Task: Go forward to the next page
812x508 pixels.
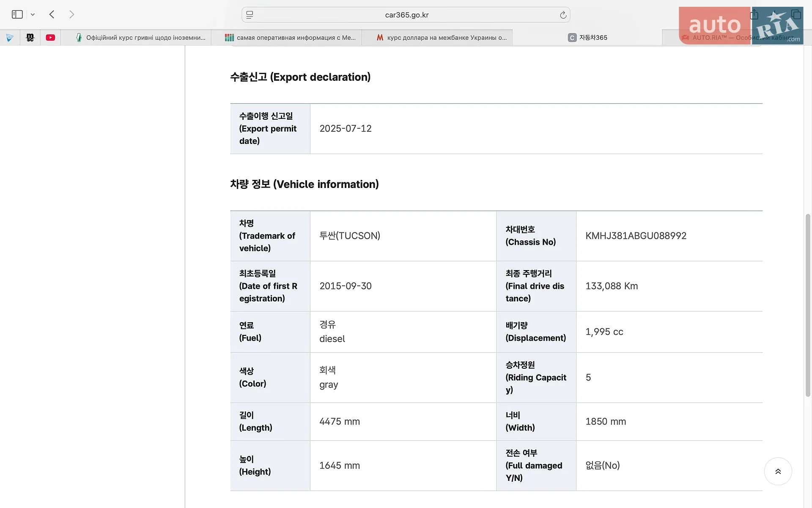Action: (x=71, y=14)
